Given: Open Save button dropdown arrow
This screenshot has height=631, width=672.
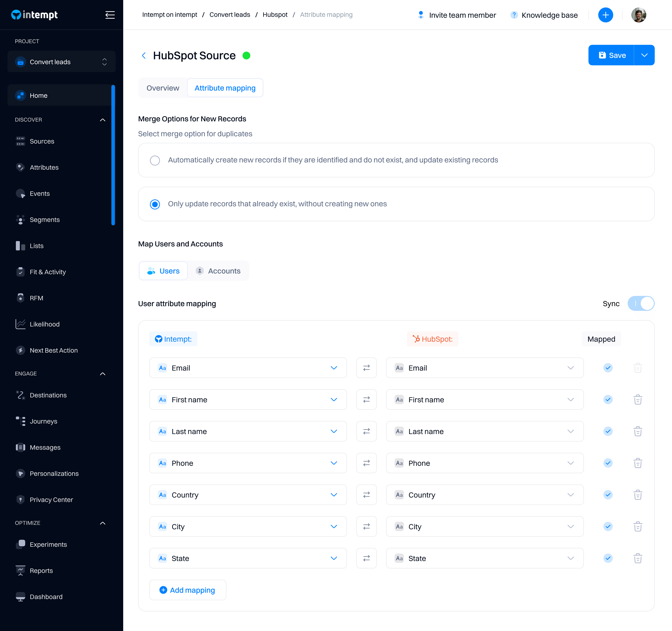Looking at the screenshot, I should coord(644,55).
